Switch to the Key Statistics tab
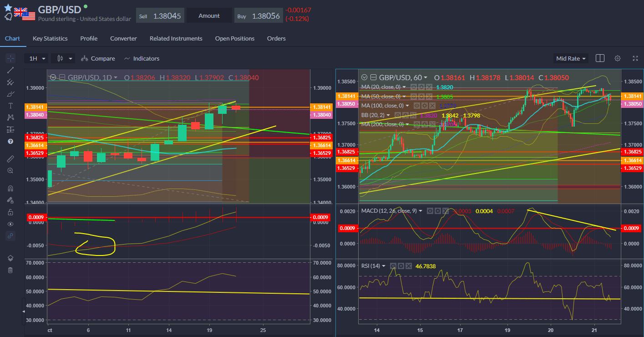This screenshot has width=644, height=337. 50,38
